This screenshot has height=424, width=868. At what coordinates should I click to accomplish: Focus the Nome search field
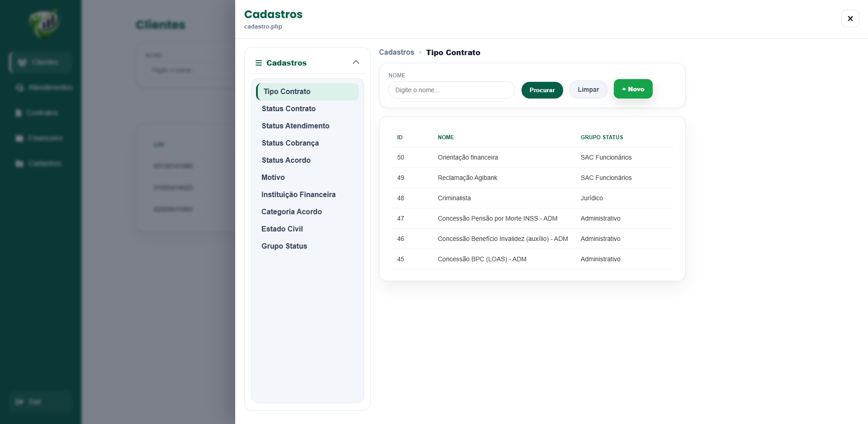click(451, 90)
